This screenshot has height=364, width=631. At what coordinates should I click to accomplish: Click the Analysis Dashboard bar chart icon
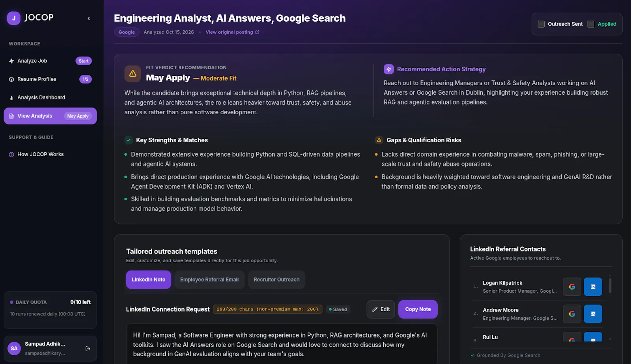click(x=11, y=97)
